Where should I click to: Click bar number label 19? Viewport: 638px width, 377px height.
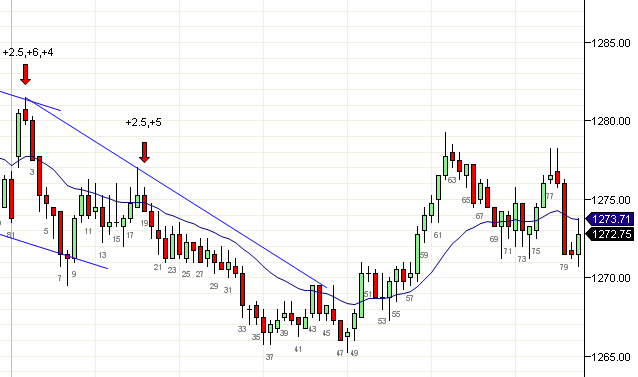tap(144, 223)
